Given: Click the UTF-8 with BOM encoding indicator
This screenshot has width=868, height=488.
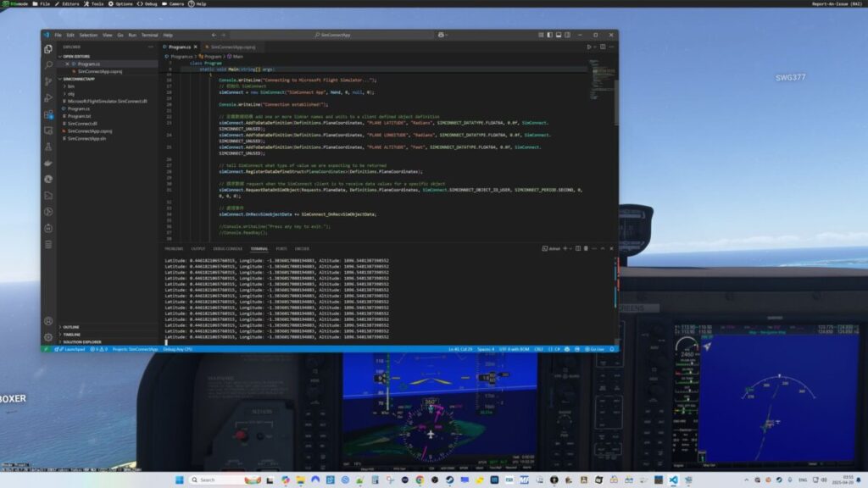Looking at the screenshot, I should tap(515, 349).
